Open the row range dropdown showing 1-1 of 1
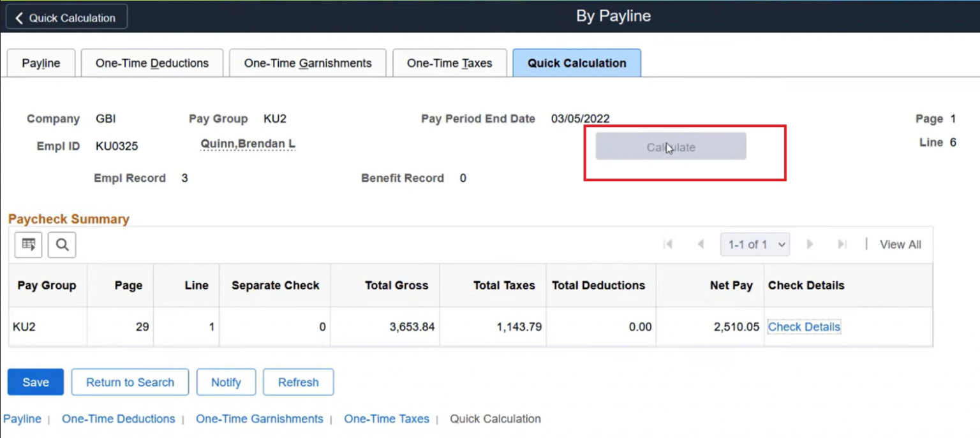Viewport: 980px width, 438px height. point(755,244)
